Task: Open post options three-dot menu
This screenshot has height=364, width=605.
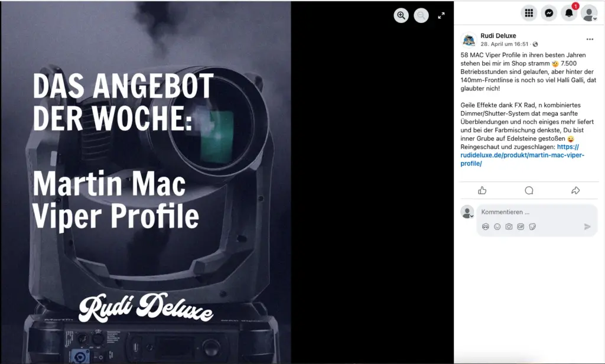Action: 589,40
